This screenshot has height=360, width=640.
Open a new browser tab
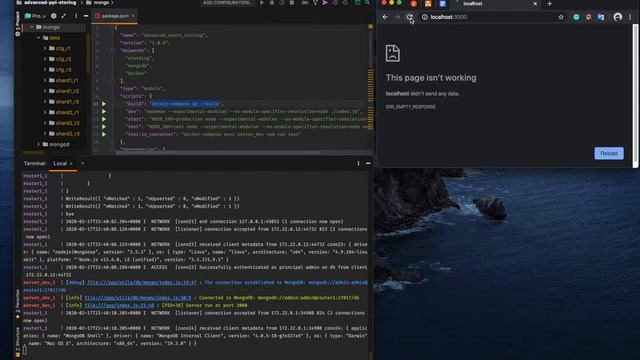point(549,4)
